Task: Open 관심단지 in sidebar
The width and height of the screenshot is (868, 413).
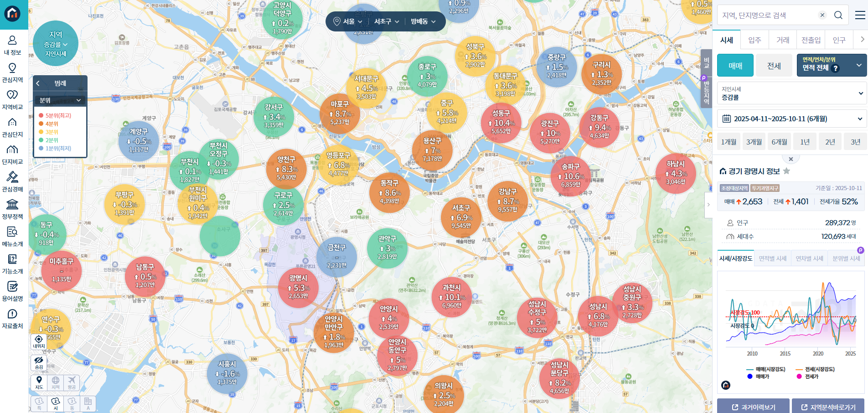Action: (12, 128)
